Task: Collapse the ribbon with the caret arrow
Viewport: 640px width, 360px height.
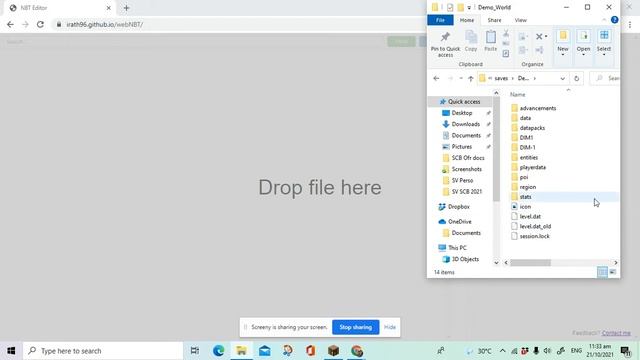Action: pos(604,20)
